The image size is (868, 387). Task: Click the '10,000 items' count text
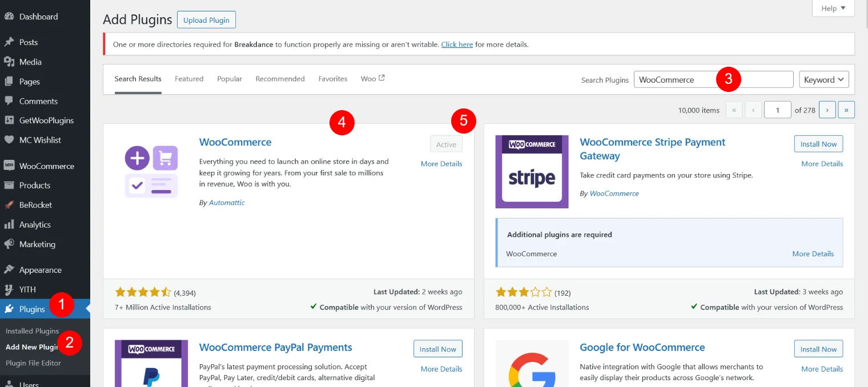(x=699, y=110)
